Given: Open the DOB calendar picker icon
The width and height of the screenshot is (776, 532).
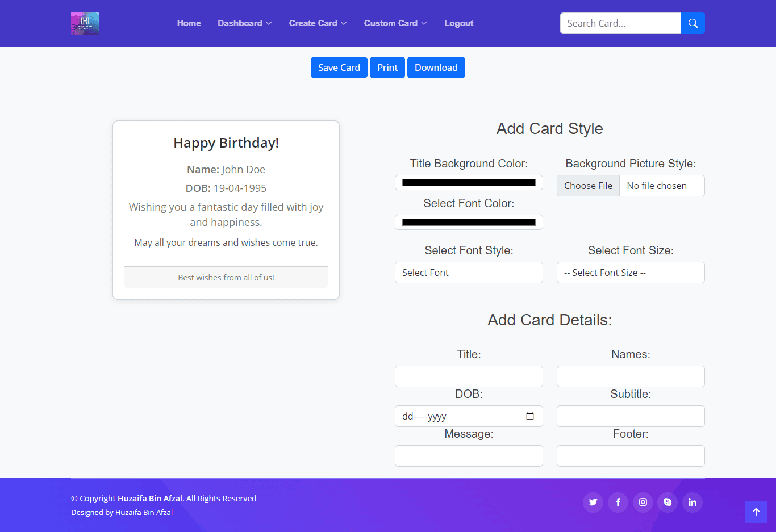Looking at the screenshot, I should [x=530, y=416].
